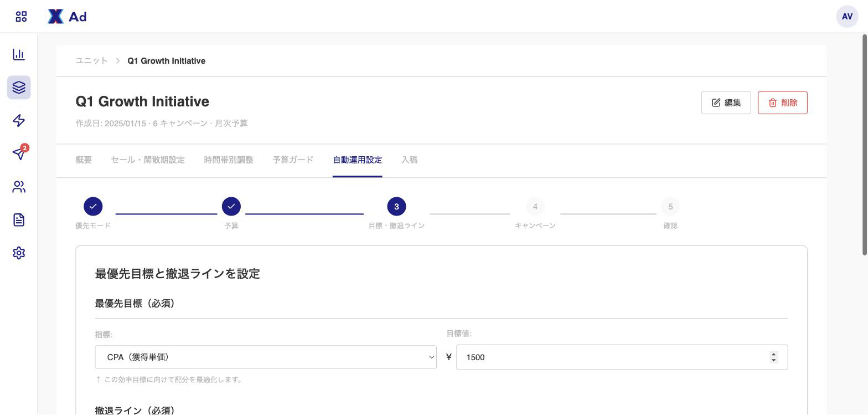Switch to the 概要 tab

pyautogui.click(x=84, y=160)
